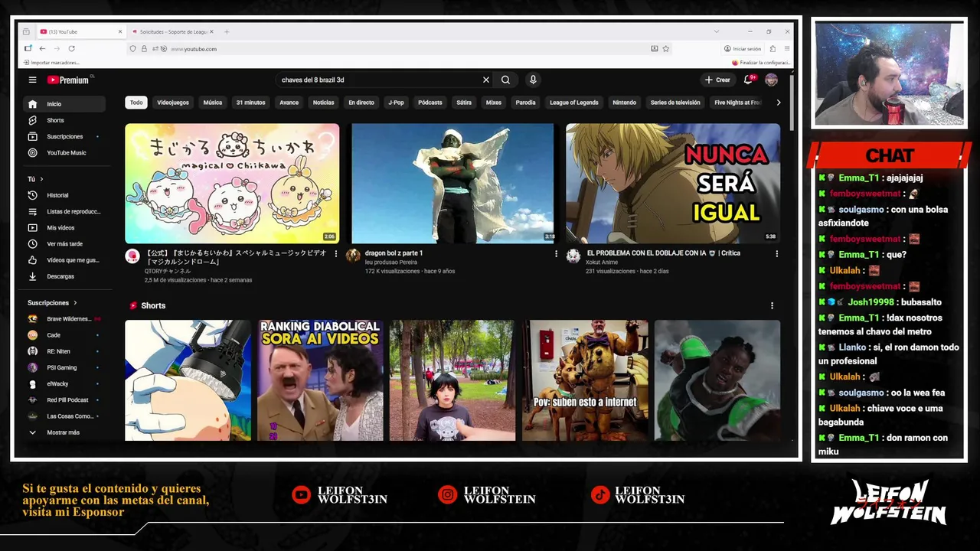Go to YouTube Premium home logo
This screenshot has width=980, height=551.
coord(69,80)
